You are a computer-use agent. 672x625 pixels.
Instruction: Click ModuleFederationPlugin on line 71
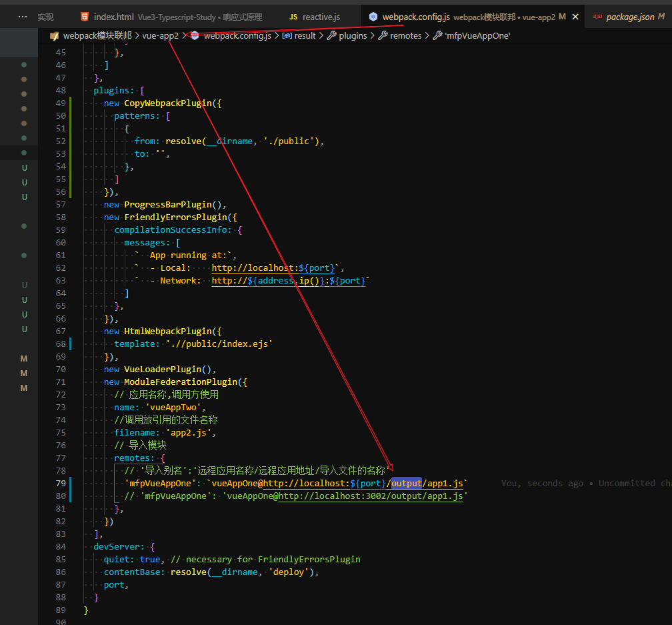[x=181, y=382]
